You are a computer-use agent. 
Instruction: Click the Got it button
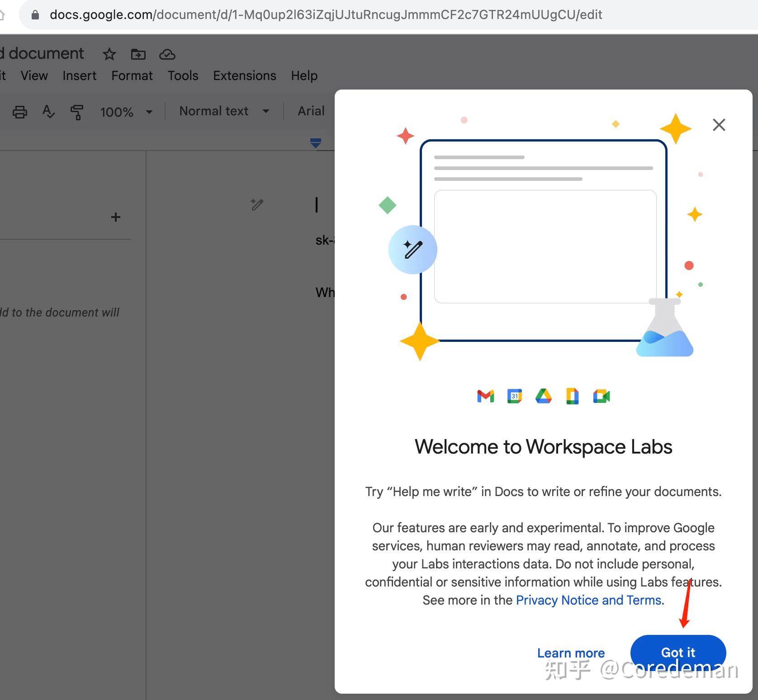click(x=678, y=653)
